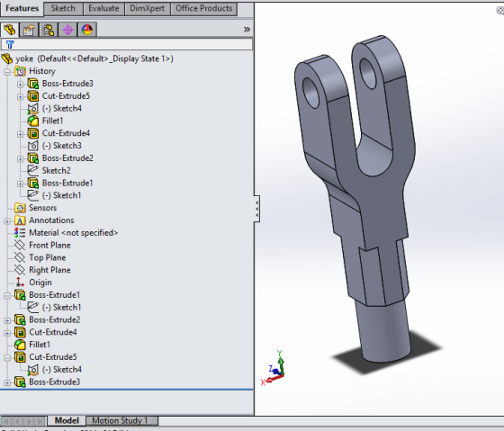Click the filter funnel icon

pyautogui.click(x=10, y=44)
